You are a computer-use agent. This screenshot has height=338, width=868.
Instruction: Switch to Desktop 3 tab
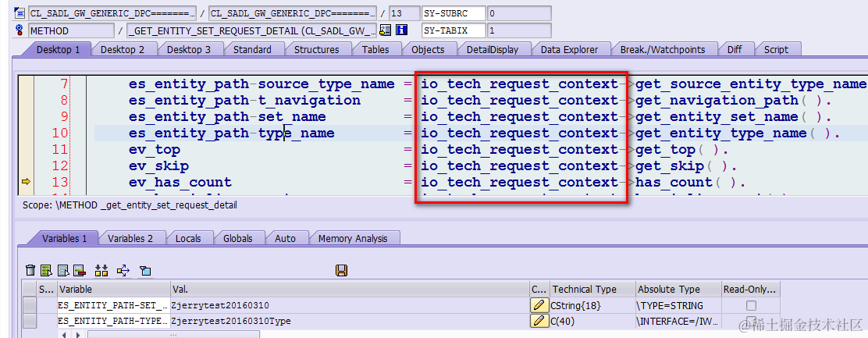pos(189,49)
